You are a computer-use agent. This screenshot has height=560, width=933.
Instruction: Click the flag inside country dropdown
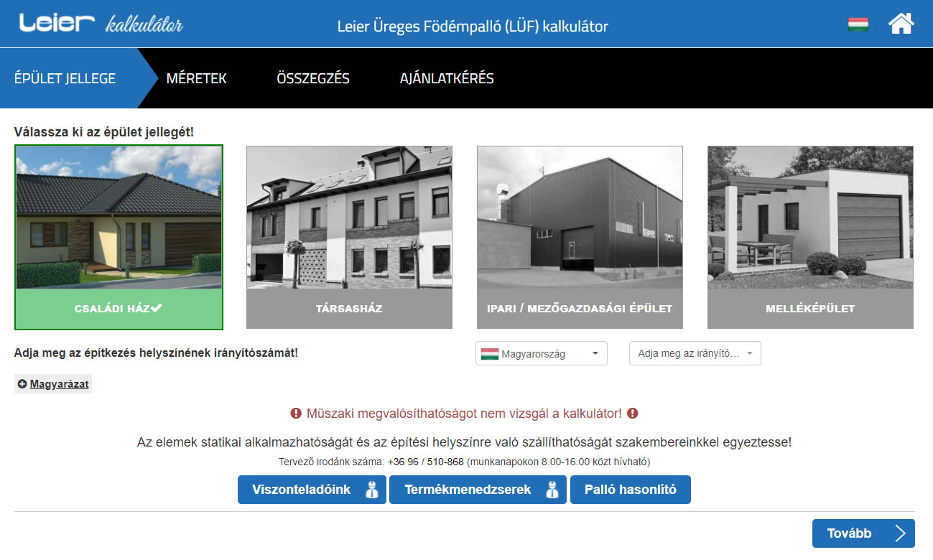pos(490,354)
